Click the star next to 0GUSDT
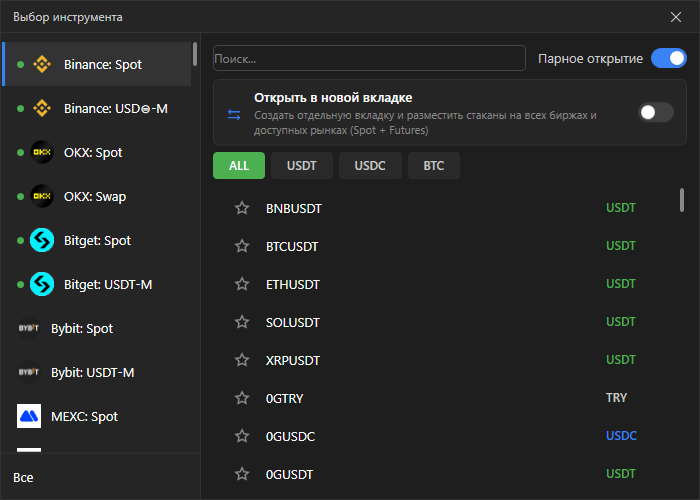The width and height of the screenshot is (700, 500). click(242, 474)
